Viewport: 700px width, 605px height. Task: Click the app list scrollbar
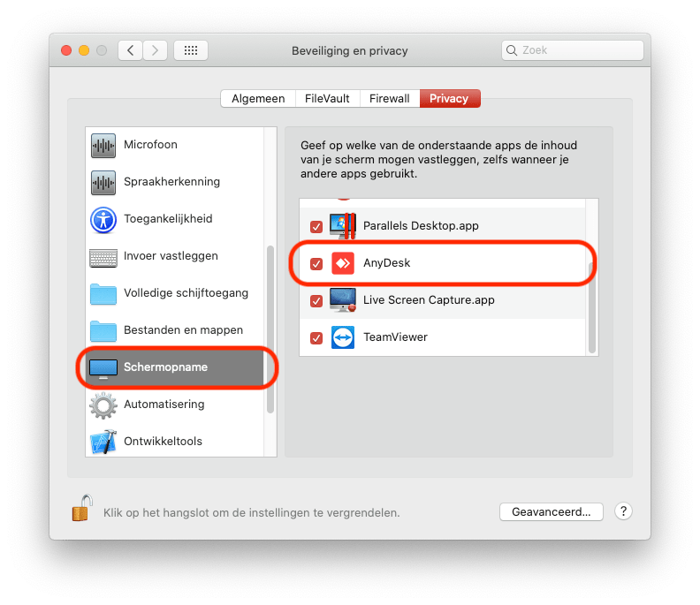592,307
